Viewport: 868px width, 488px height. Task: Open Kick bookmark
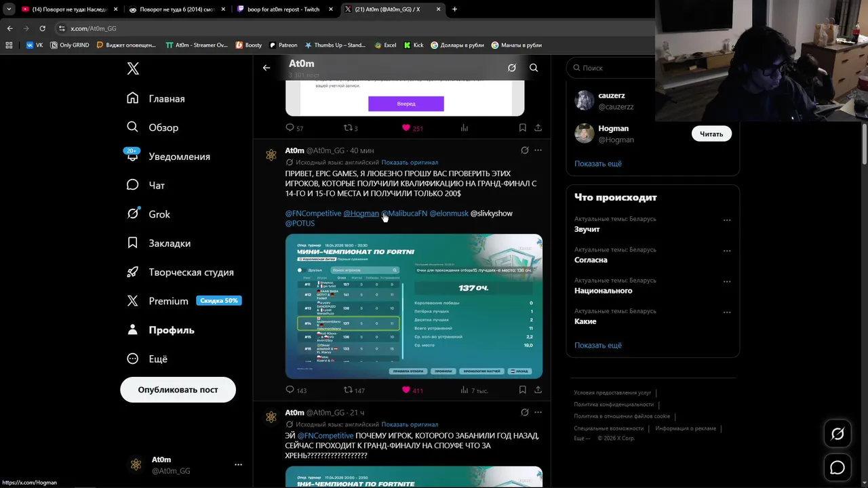tap(414, 45)
